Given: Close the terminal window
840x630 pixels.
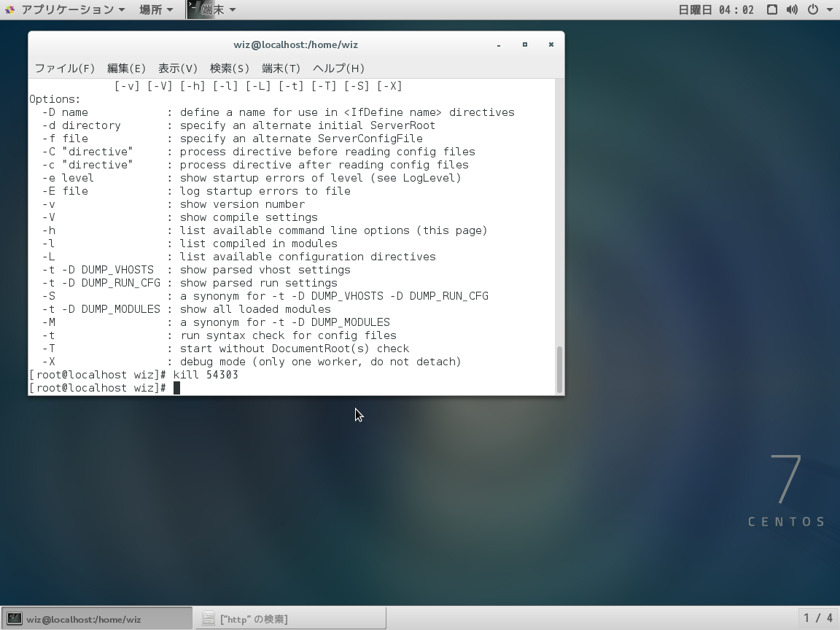Looking at the screenshot, I should pyautogui.click(x=551, y=45).
